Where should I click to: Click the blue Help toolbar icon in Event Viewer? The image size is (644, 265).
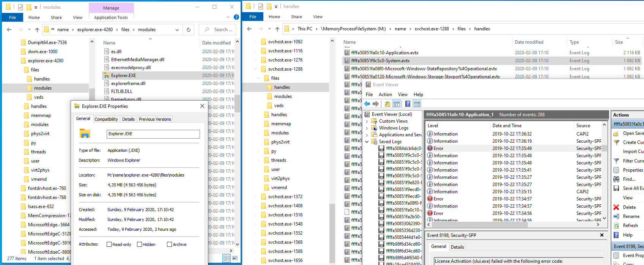click(408, 104)
